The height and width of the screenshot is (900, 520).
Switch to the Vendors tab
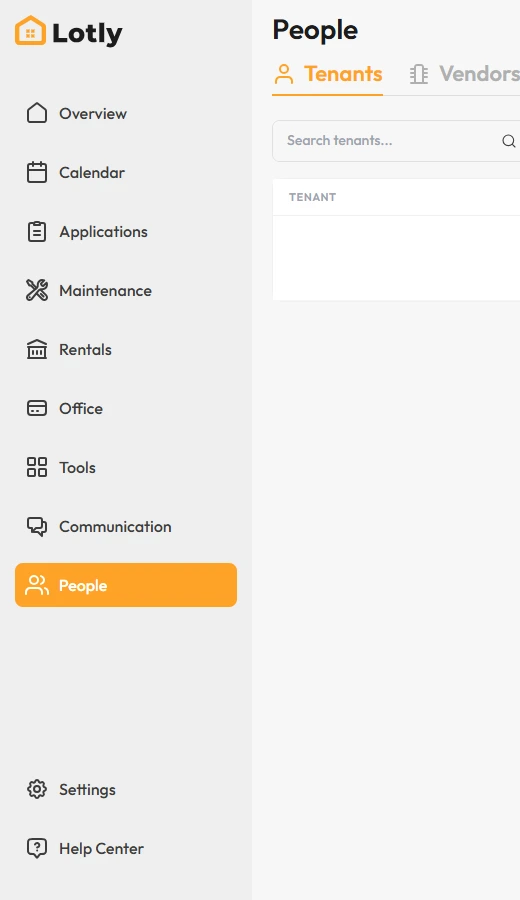[464, 75]
